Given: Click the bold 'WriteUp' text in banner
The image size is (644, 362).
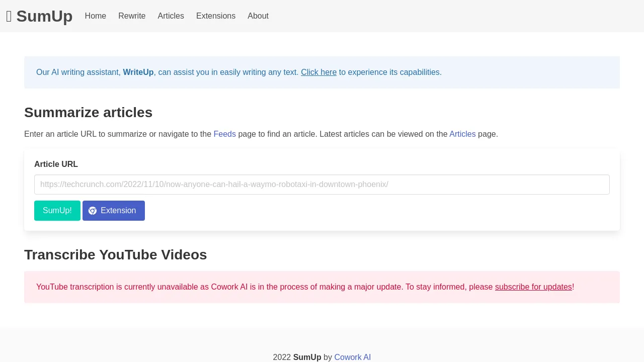Looking at the screenshot, I should coord(138,72).
